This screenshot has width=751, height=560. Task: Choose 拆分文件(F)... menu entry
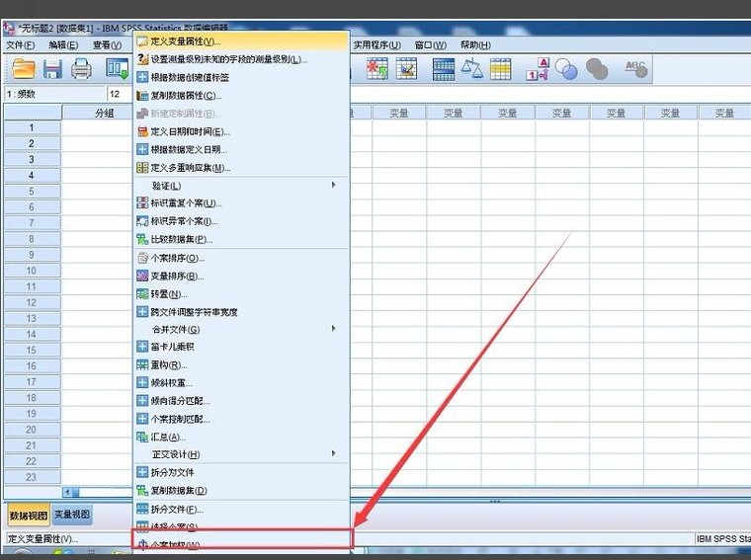241,510
